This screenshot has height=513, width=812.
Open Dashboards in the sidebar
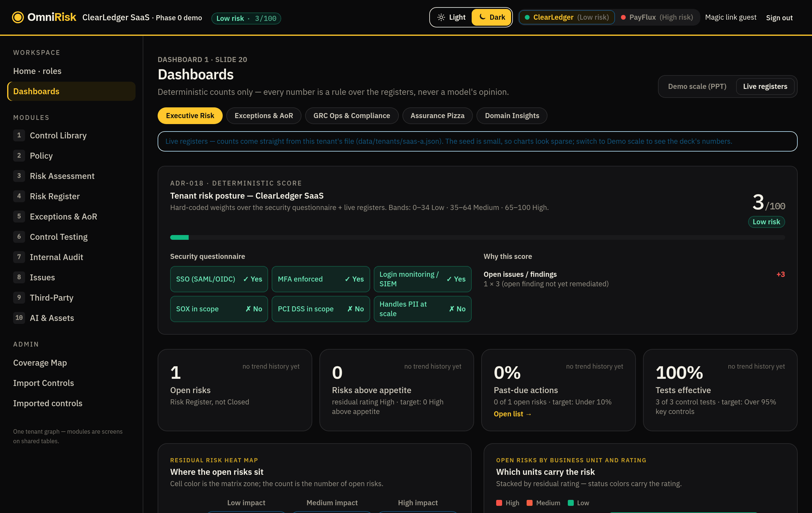[71, 91]
